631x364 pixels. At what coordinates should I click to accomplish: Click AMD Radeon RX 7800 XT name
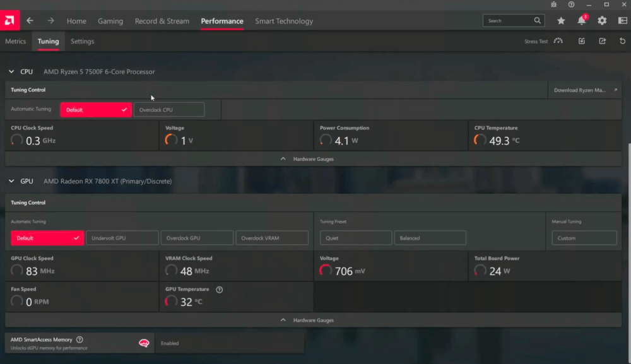click(x=107, y=181)
